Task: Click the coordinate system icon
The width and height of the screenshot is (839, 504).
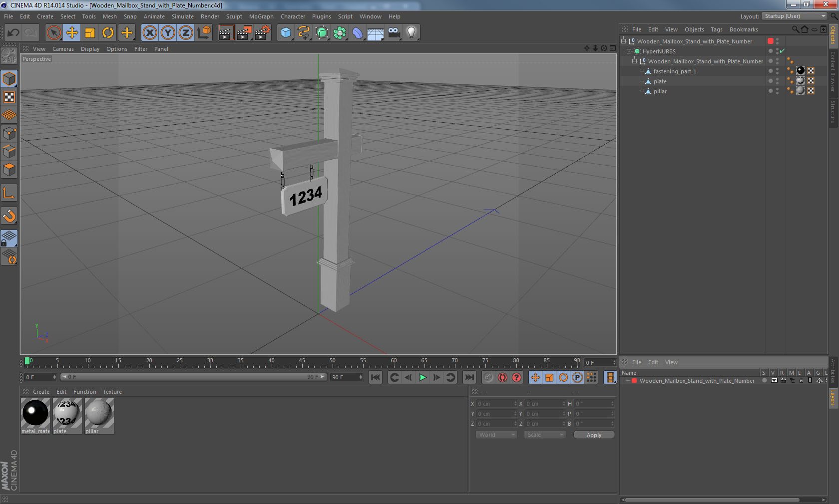Action: 204,33
